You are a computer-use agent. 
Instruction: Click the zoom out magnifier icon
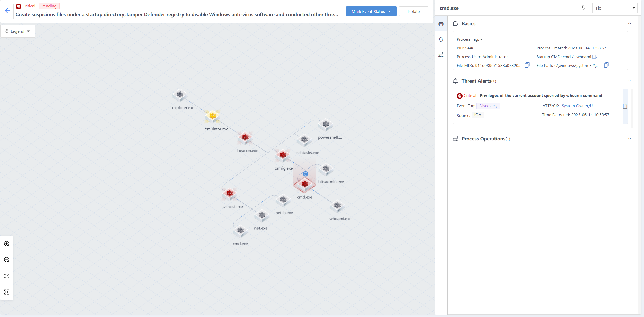pos(7,260)
